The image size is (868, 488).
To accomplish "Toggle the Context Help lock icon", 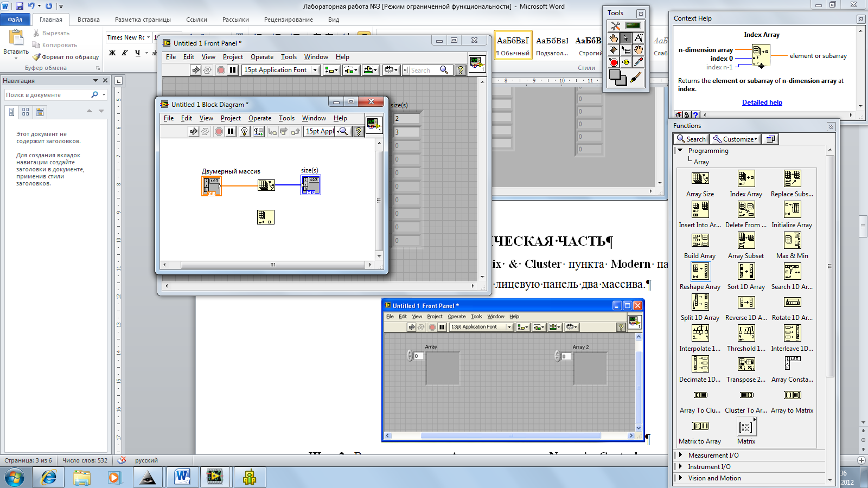I will [x=687, y=115].
